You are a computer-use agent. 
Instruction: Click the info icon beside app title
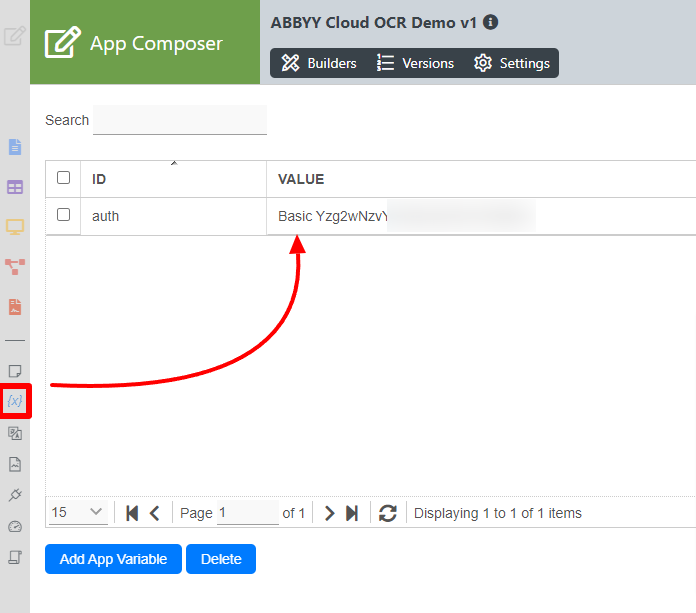491,22
